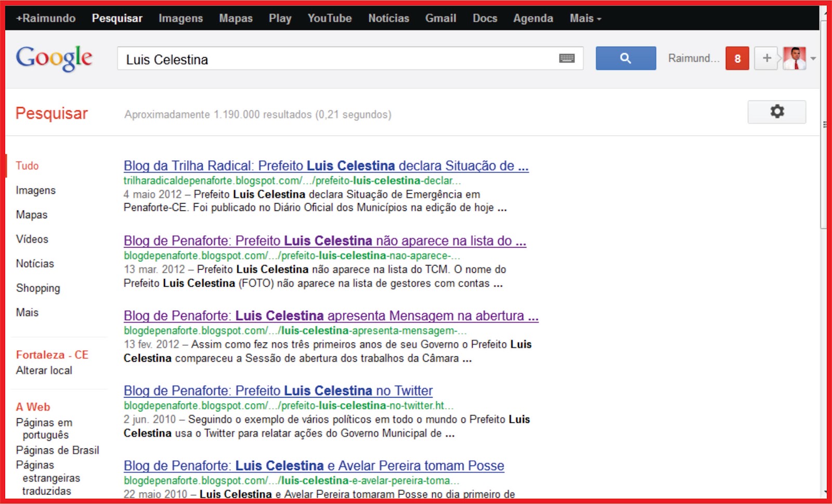Open Imagens in the top black bar
Viewport: 832px width, 504px height.
click(x=180, y=18)
